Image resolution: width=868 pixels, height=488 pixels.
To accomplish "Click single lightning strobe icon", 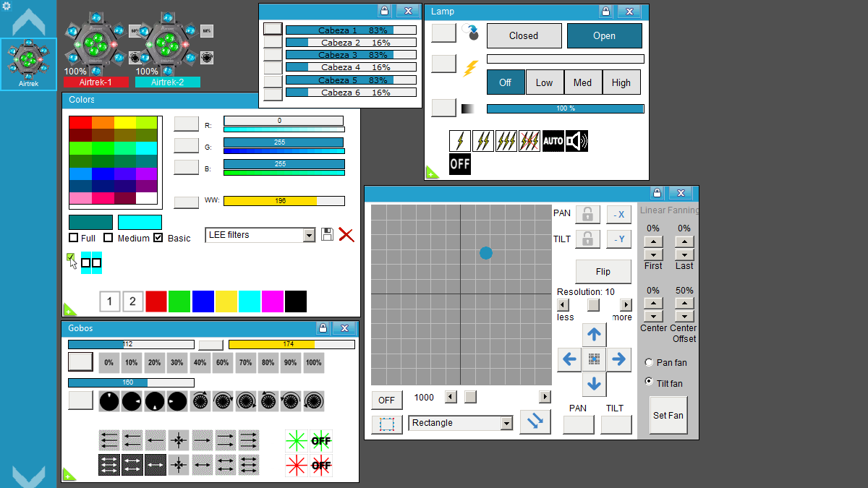I will click(x=460, y=141).
